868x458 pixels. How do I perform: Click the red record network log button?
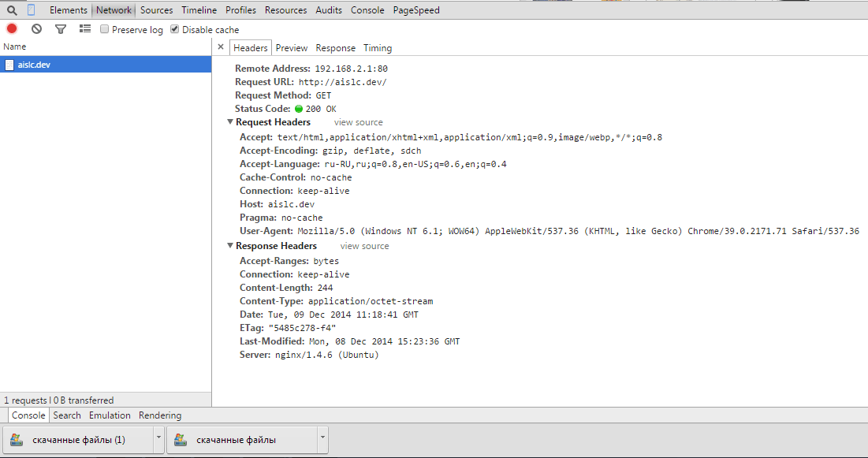12,29
